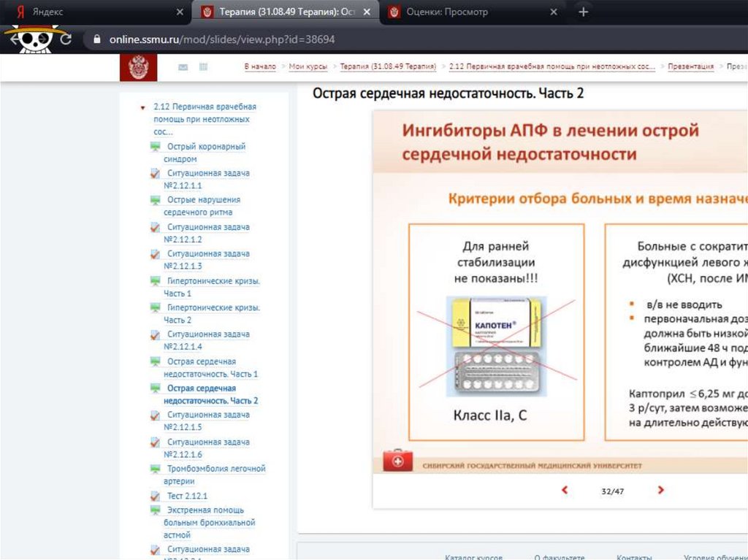Switch to the Терапия (31.08.49 Терапия) tab
This screenshot has width=748, height=560.
pyautogui.click(x=286, y=12)
